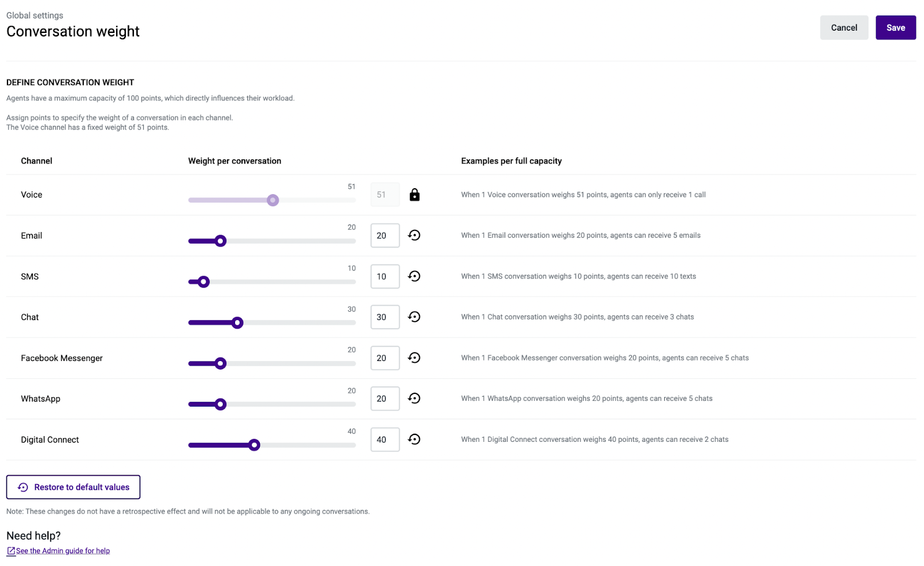
Task: Click the external link icon beside the Admin guide
Action: (11, 551)
